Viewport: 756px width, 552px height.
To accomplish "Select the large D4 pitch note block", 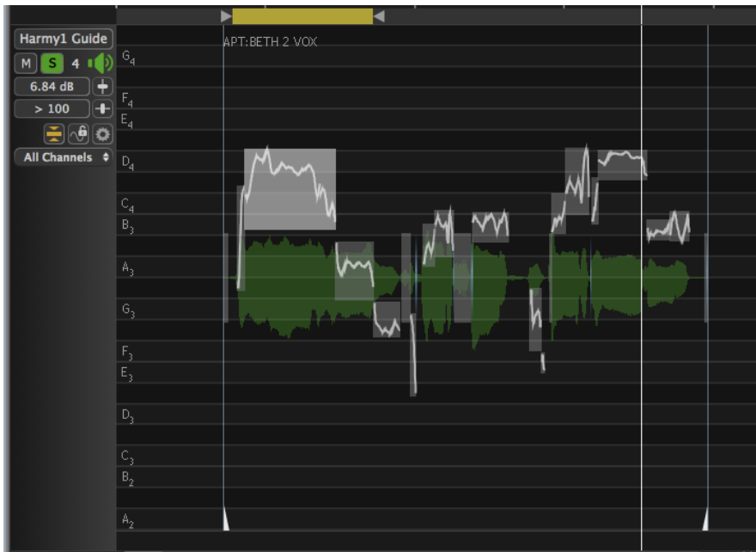I will 290,189.
